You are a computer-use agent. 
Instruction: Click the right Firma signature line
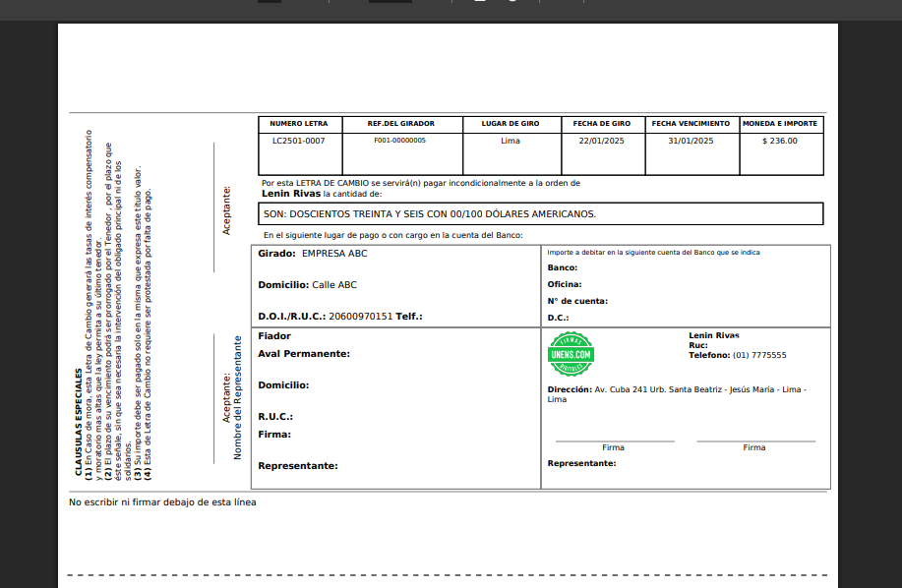753,442
